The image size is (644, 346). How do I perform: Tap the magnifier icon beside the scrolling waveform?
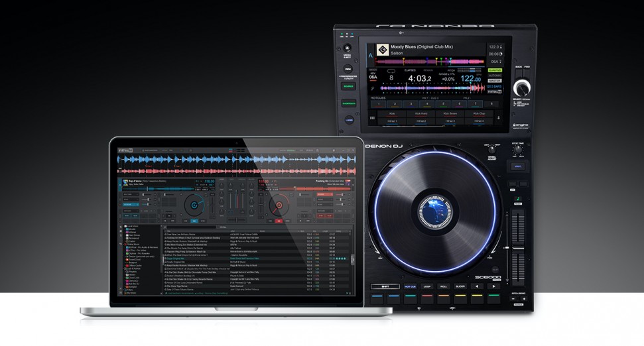(373, 89)
